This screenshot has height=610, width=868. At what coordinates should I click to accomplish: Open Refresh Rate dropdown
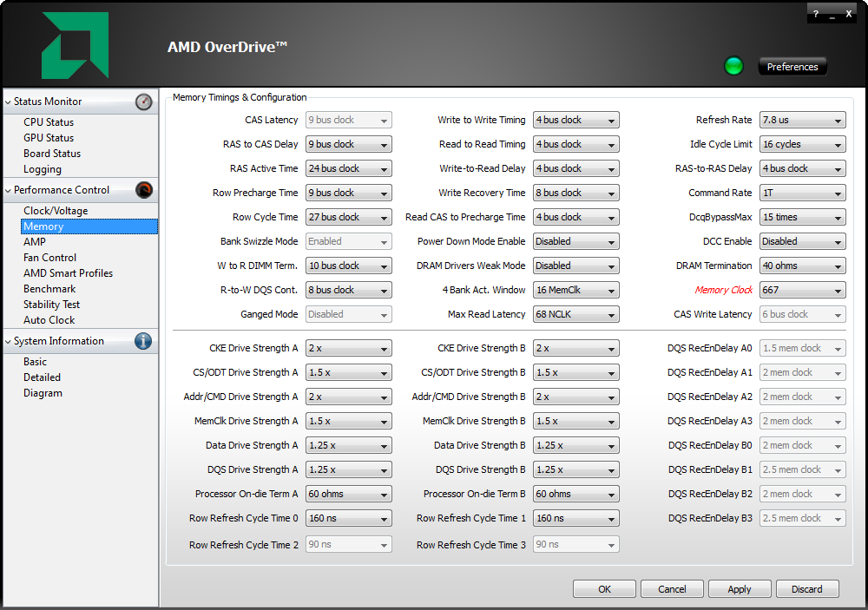pos(803,120)
